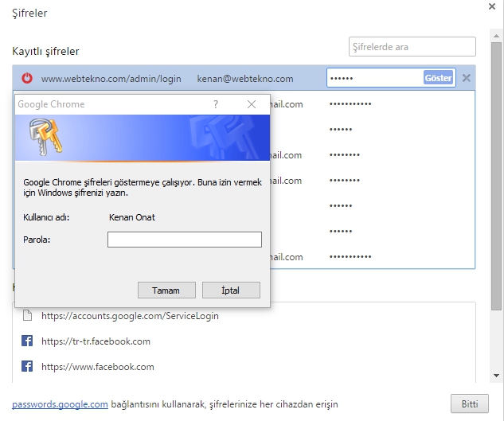This screenshot has height=421, width=504.
Task: Click the scrollbar down arrow
Action: point(496,376)
